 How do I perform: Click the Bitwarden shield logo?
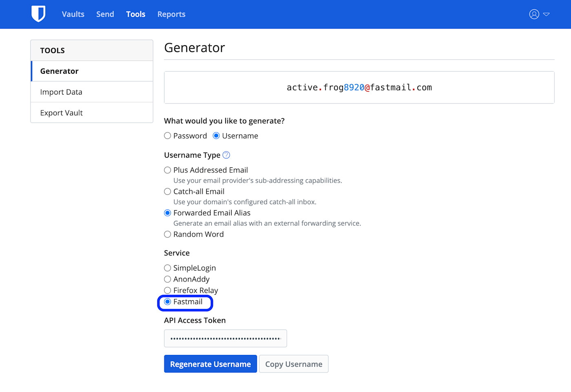point(38,13)
